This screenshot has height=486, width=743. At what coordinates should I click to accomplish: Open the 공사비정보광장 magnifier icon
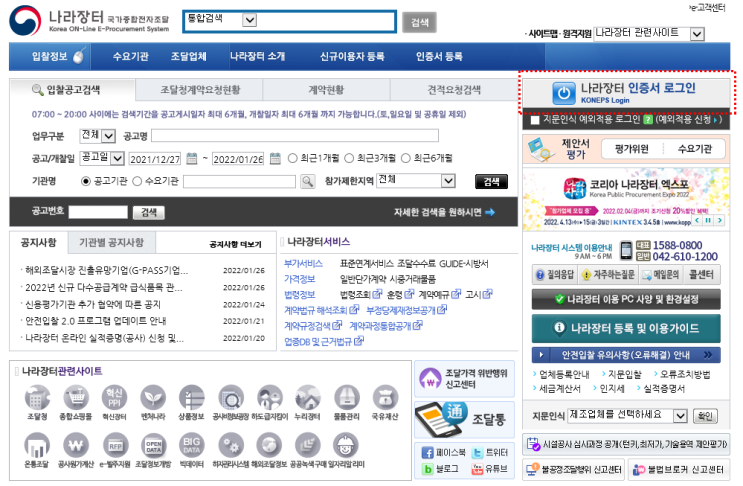pyautogui.click(x=231, y=397)
